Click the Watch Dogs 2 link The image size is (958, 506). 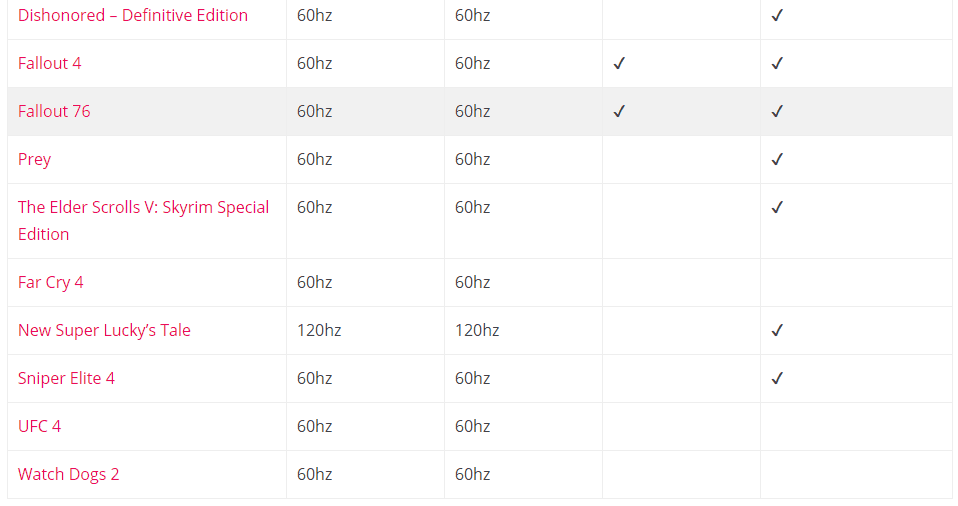[x=68, y=474]
